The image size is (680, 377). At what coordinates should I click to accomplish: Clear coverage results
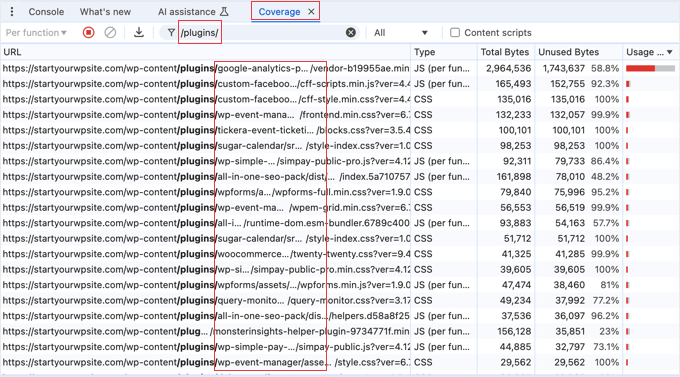click(x=110, y=33)
